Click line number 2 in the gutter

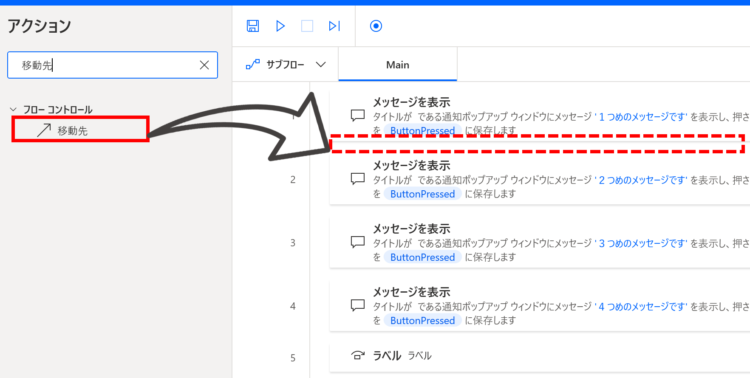coord(293,180)
